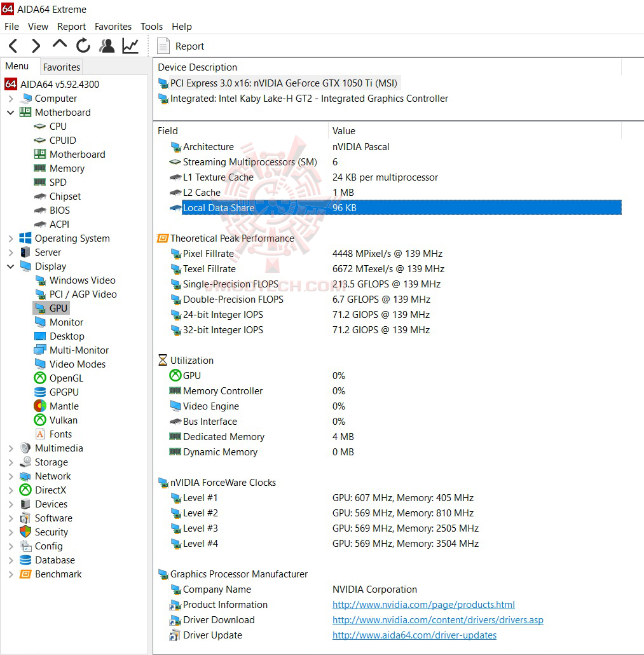
Task: Select the L2 Cache field row
Action: [395, 193]
